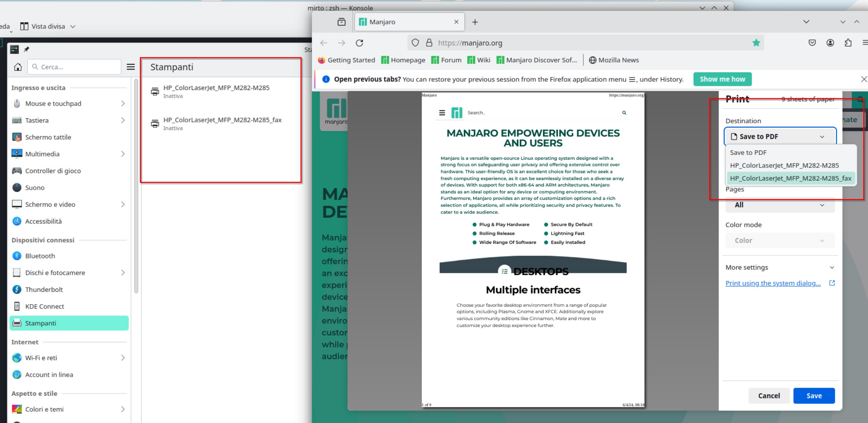Viewport: 868px width, 423px height.
Task: Click Print using the system dialog link
Action: coord(773,283)
